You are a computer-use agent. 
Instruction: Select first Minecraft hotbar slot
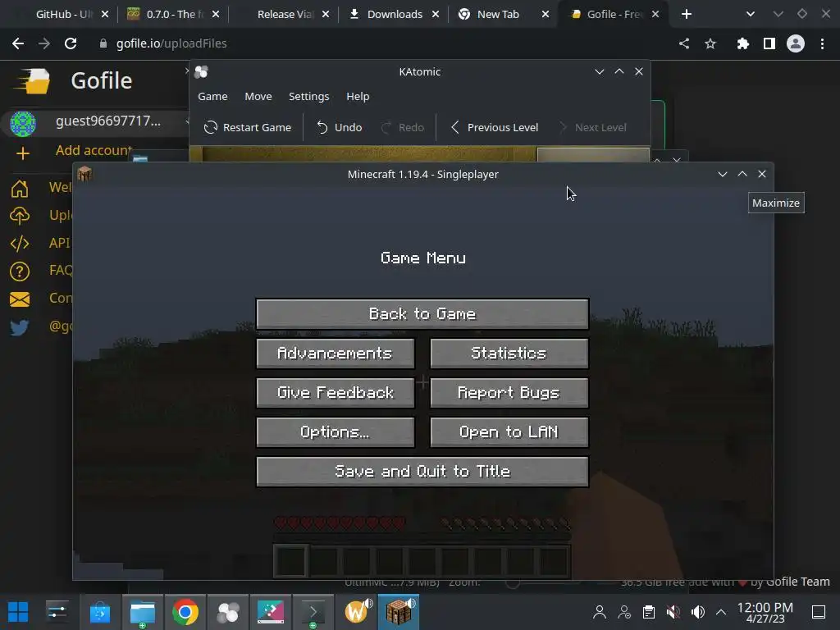click(x=290, y=561)
